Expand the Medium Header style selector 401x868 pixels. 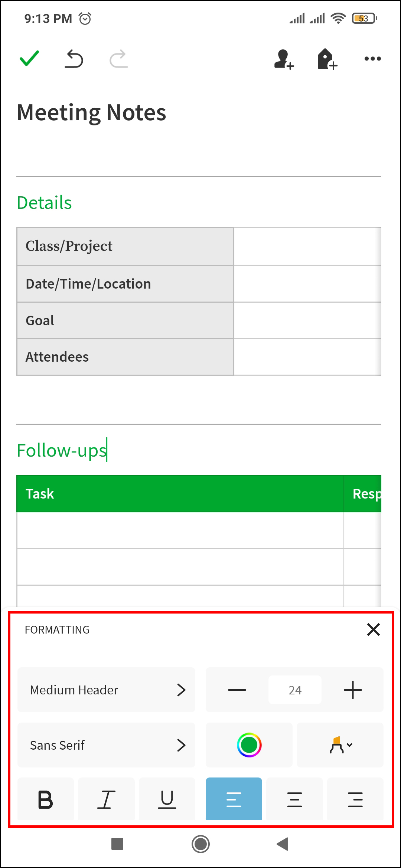[106, 690]
